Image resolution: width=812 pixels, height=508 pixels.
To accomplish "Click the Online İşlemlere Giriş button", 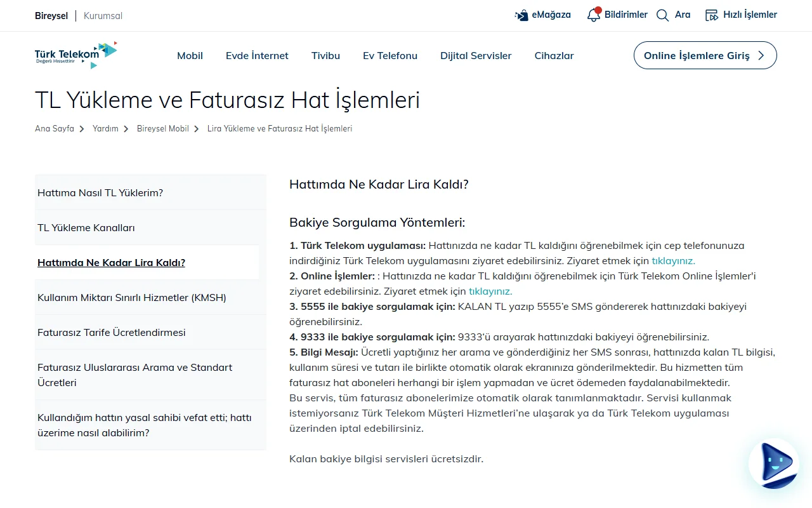I will click(705, 55).
